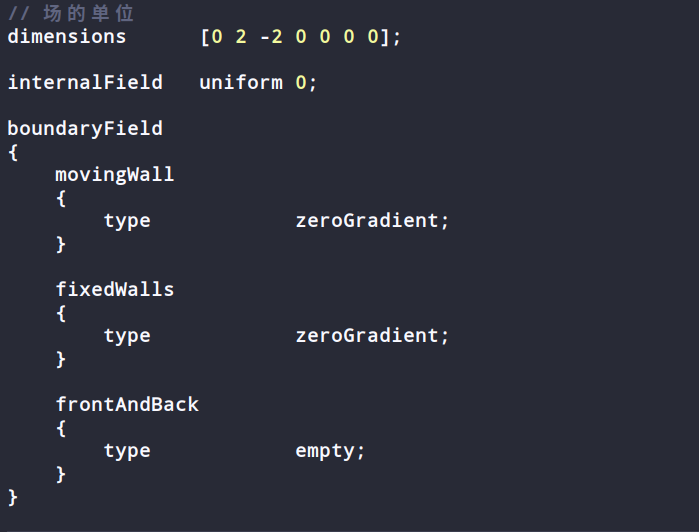
Task: Click the Chinese comment line at top
Action: pyautogui.click(x=71, y=13)
